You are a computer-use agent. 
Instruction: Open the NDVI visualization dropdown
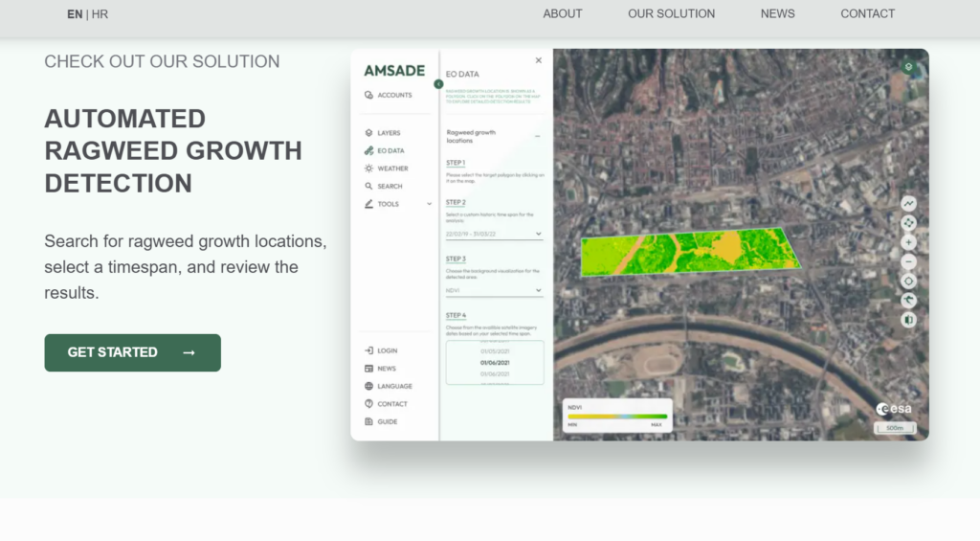(494, 290)
